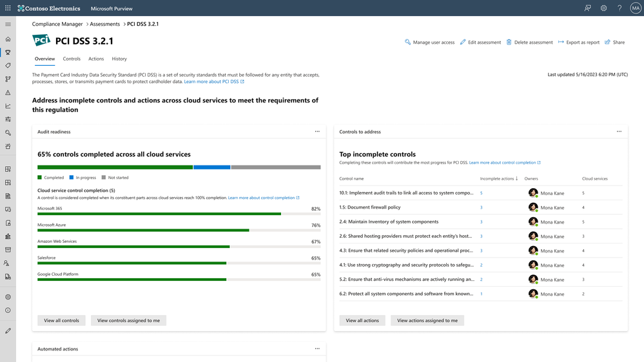Click blue In progress segment of overall bar
Image resolution: width=644 pixels, height=362 pixels.
(x=212, y=167)
